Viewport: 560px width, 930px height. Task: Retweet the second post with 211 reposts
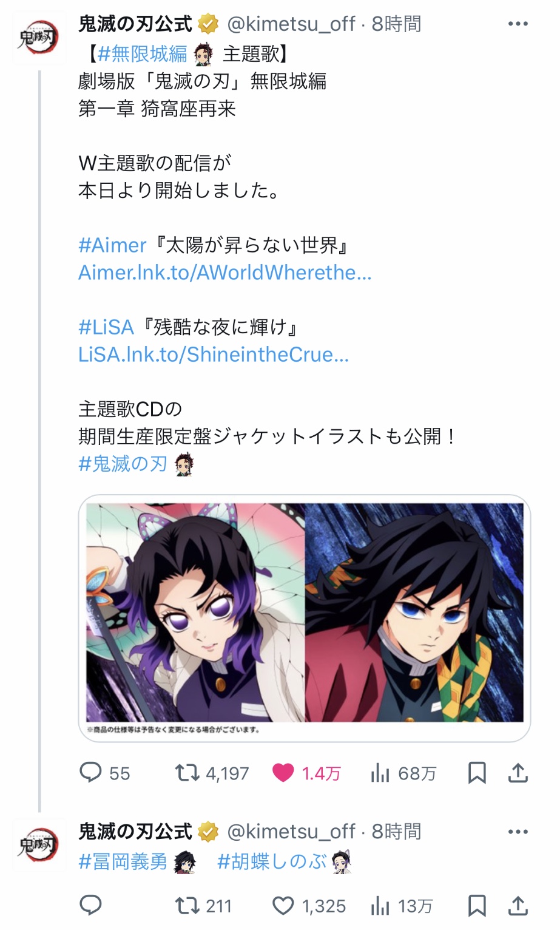pos(187,906)
